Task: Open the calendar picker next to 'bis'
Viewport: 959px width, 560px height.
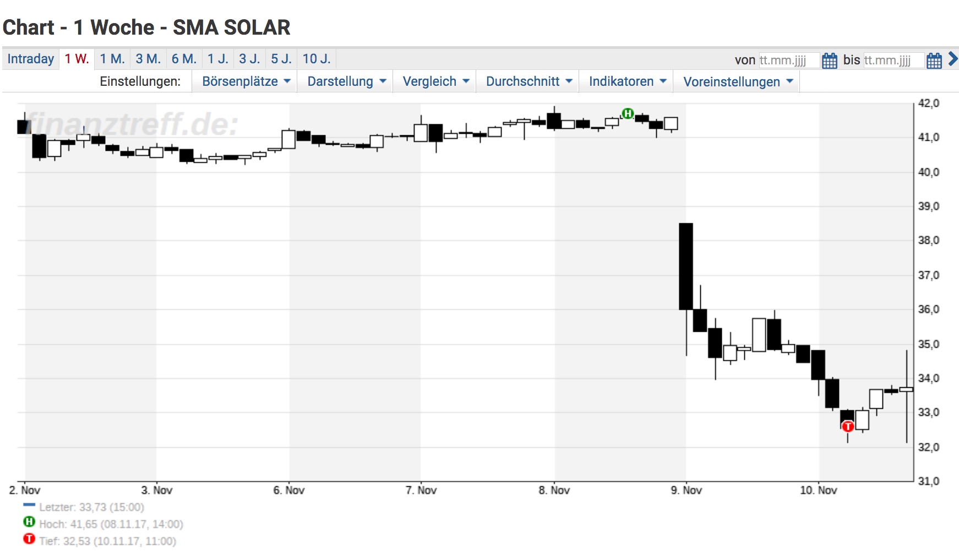Action: tap(934, 60)
